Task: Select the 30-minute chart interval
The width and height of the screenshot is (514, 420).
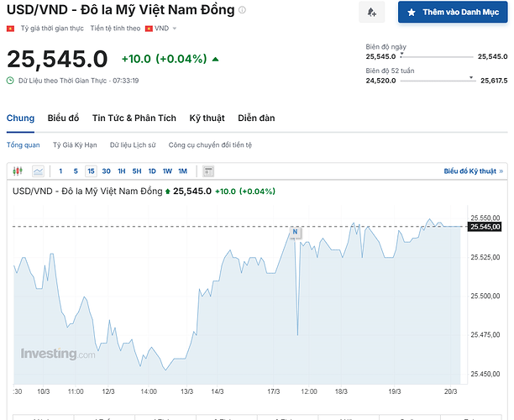Action: (106, 171)
